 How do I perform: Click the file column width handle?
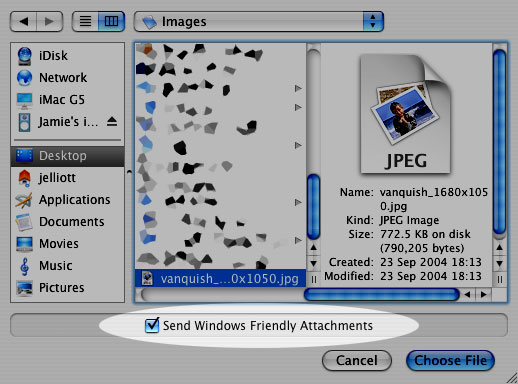313,279
